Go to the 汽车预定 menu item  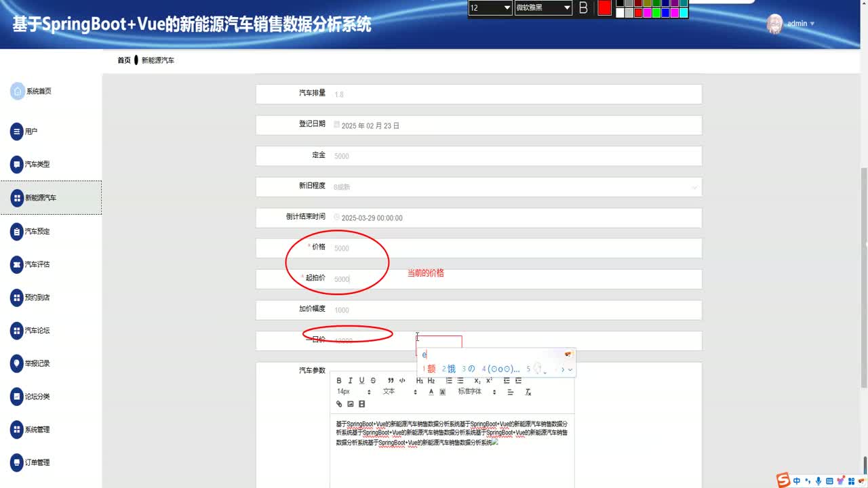tap(37, 232)
